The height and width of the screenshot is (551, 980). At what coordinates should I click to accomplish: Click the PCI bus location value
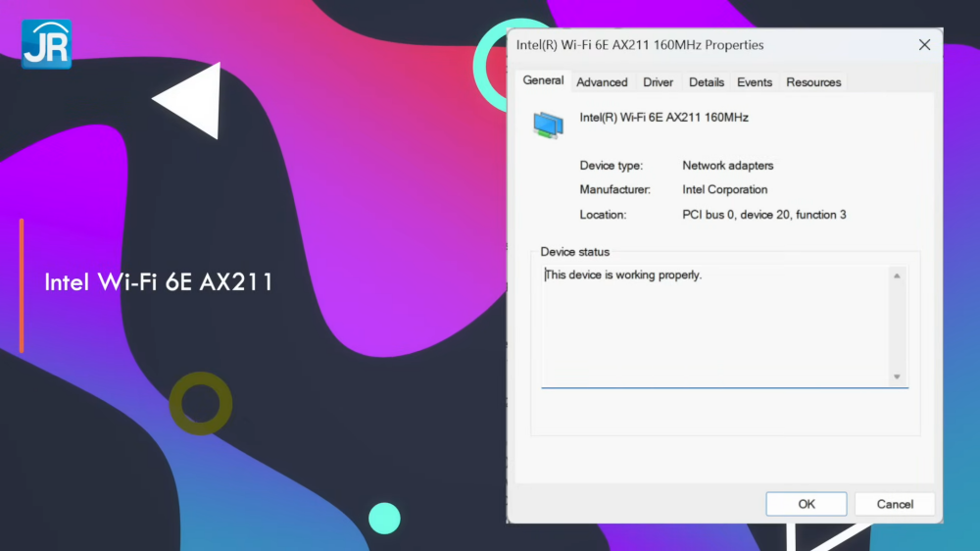(x=764, y=215)
